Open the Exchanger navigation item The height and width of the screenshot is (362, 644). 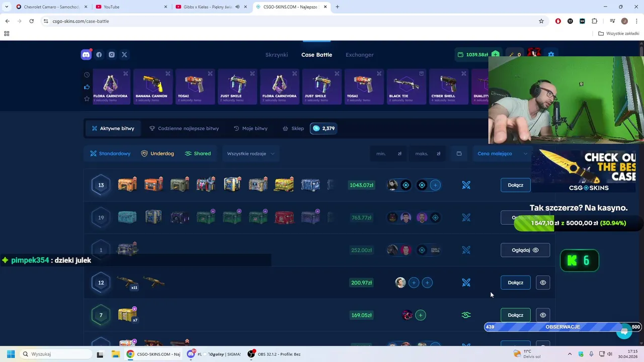coord(360,55)
